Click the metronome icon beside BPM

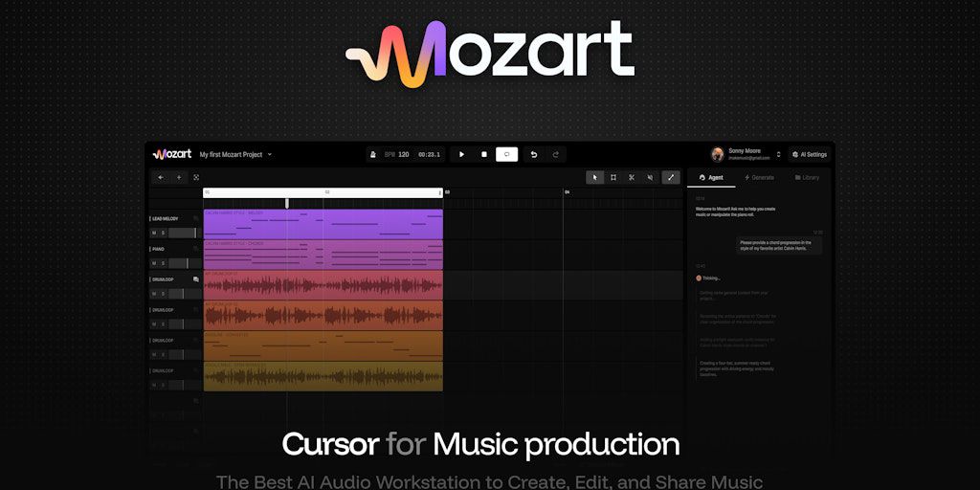point(373,154)
